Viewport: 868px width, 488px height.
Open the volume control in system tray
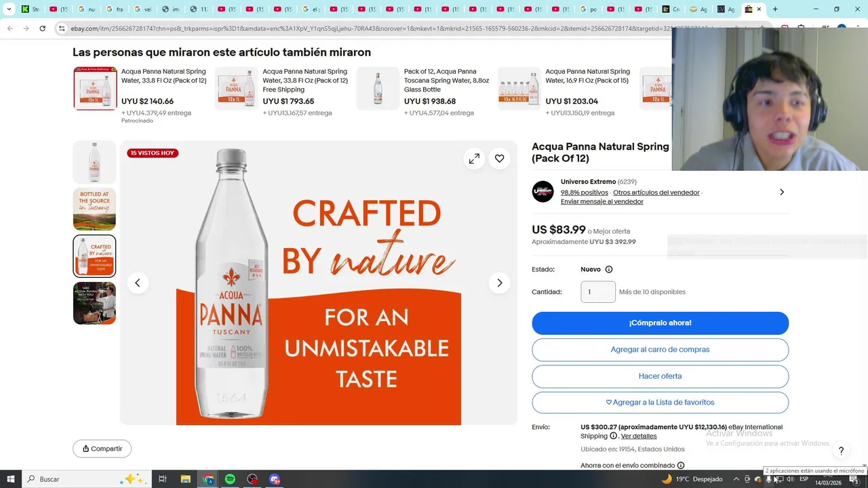[790, 479]
